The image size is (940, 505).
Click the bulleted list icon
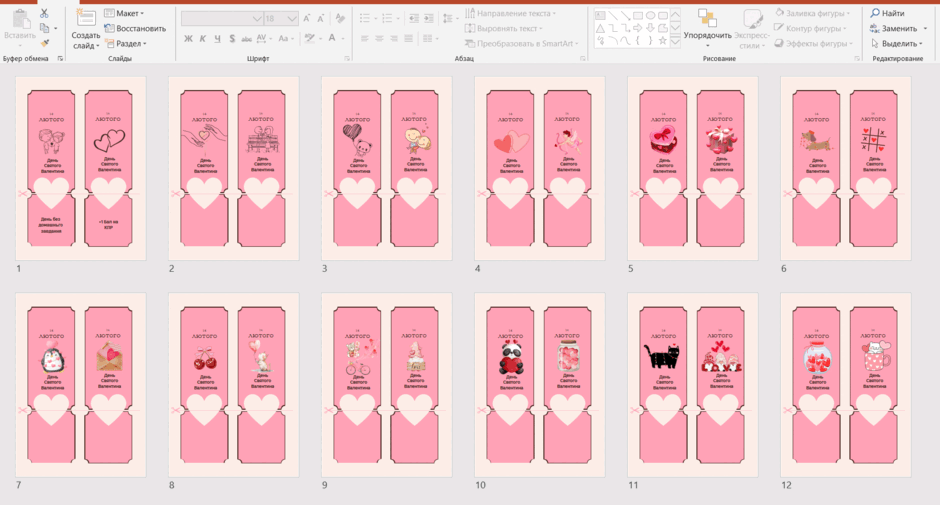364,19
